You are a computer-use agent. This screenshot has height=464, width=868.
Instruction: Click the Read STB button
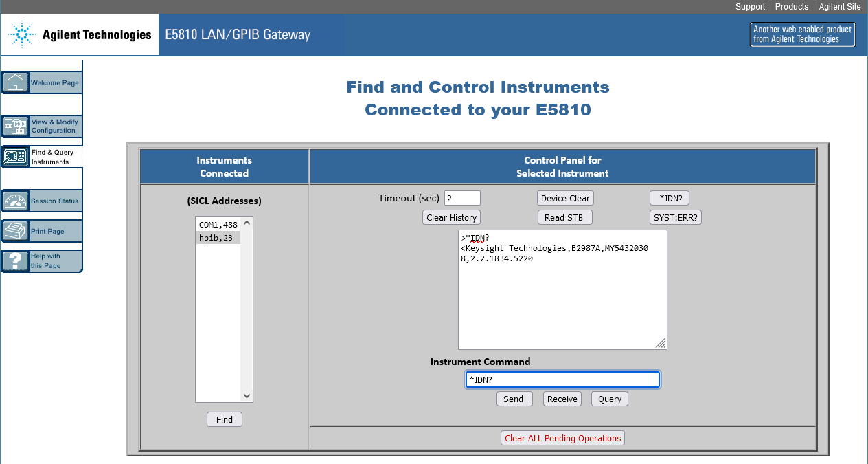tap(564, 217)
